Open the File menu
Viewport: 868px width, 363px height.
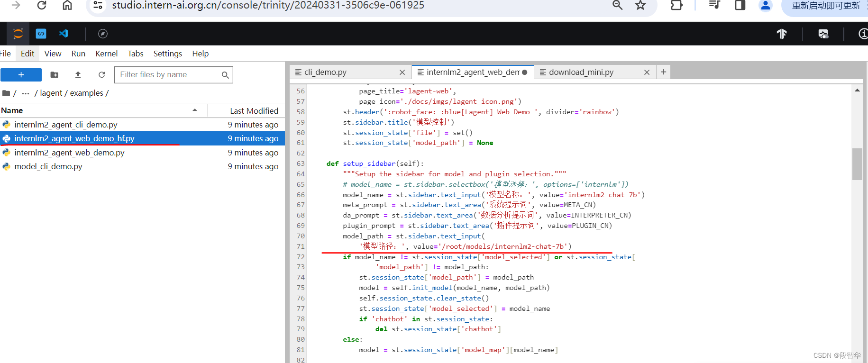pyautogui.click(x=5, y=54)
